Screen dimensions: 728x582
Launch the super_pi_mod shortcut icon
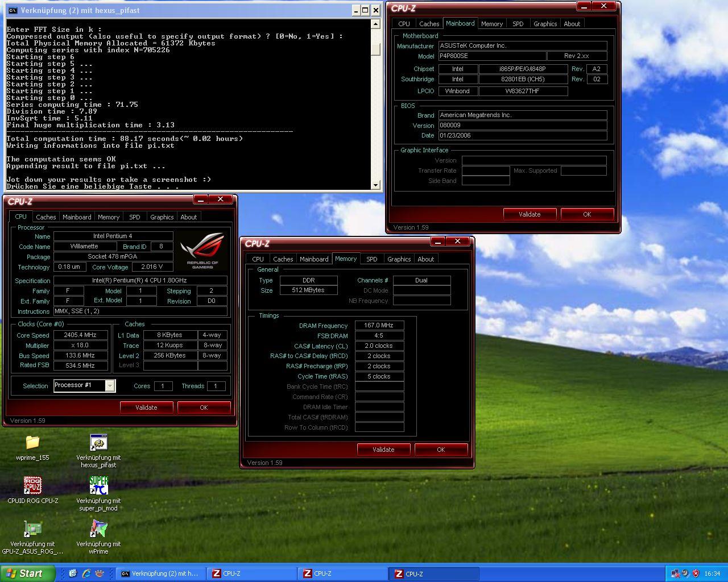coord(98,485)
